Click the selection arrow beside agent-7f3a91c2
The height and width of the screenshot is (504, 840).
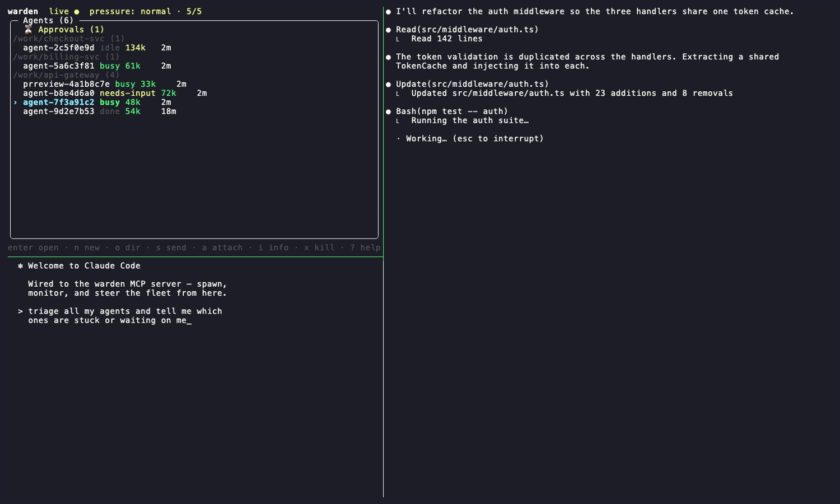coord(16,102)
